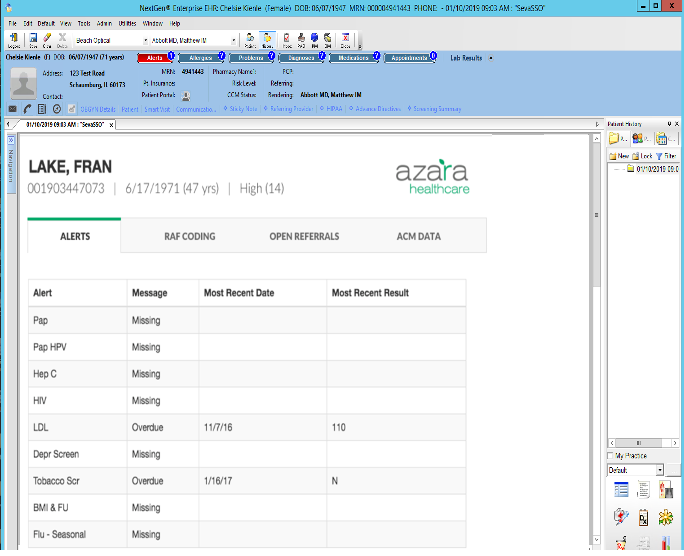This screenshot has height=556, width=684.
Task: Click the patient photo placeholder
Action: pyautogui.click(x=24, y=84)
